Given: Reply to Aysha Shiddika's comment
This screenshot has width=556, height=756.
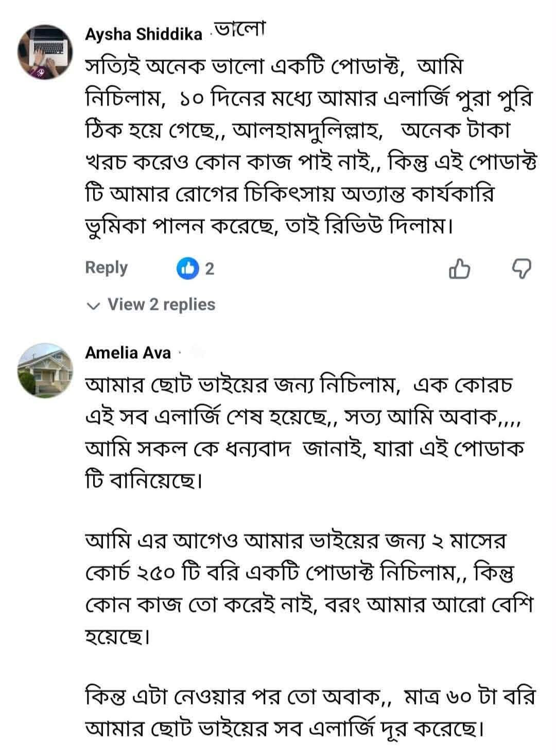Looking at the screenshot, I should click(106, 268).
